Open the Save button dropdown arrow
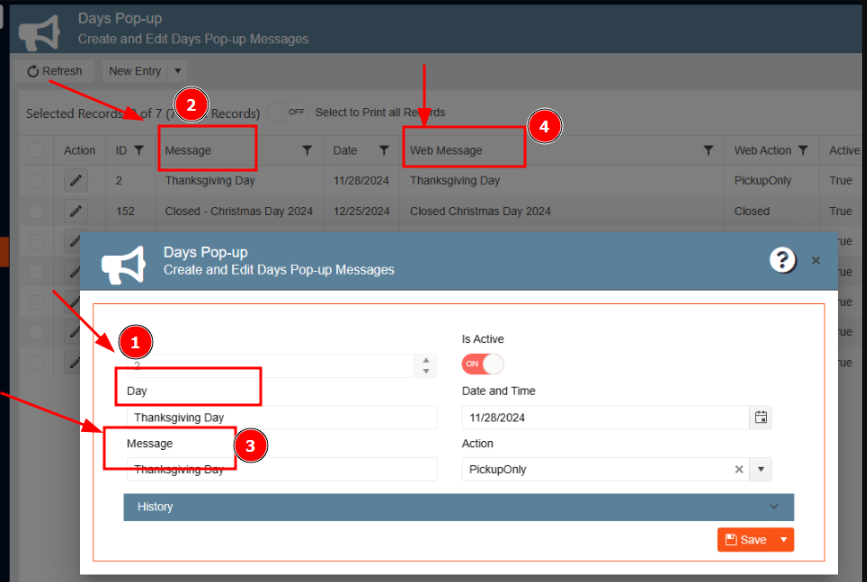Screen dimensions: 867x582 pos(784,540)
